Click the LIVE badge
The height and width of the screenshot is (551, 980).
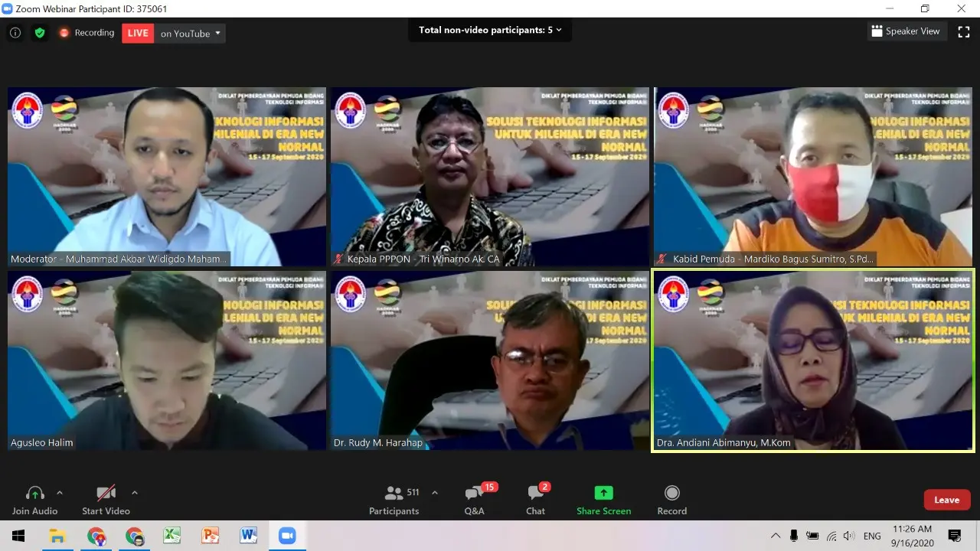tap(138, 33)
